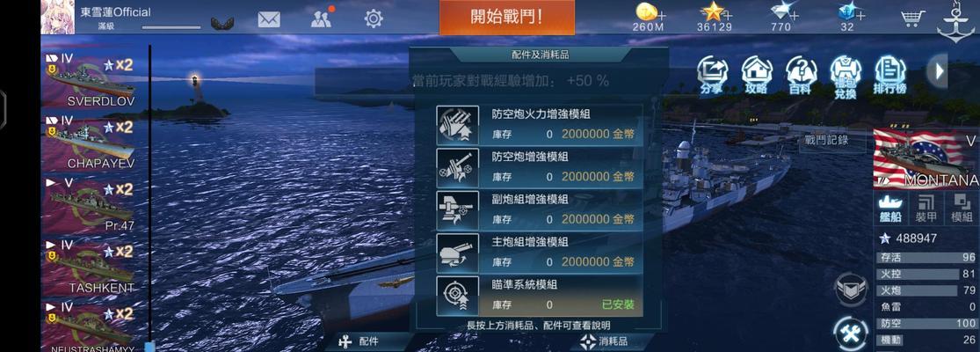Open the mail envelope icon
This screenshot has width=980, height=352.
pos(269,19)
